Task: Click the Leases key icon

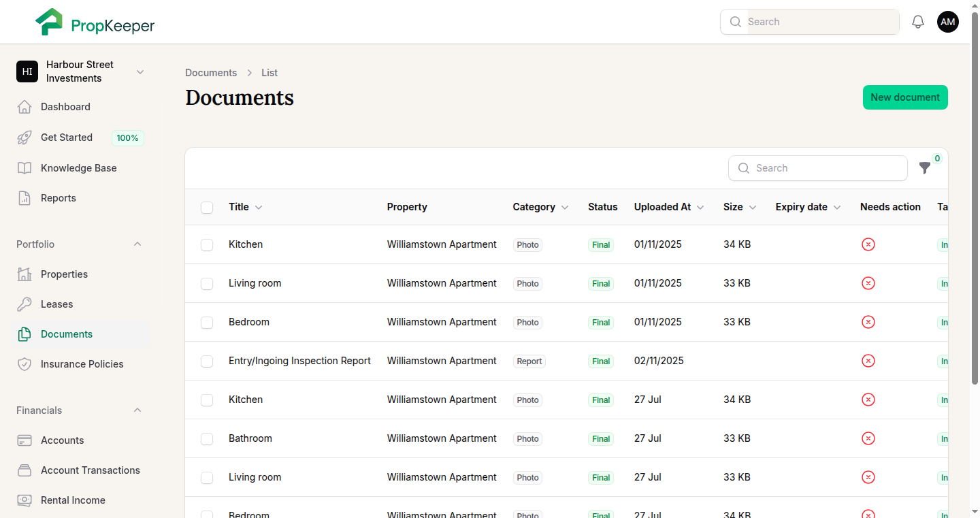Action: [24, 304]
